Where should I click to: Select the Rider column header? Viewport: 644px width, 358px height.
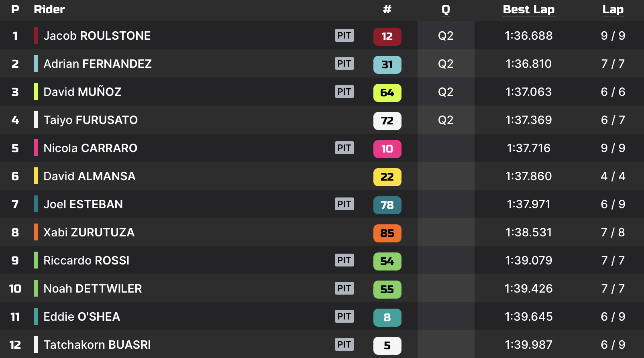(x=49, y=10)
